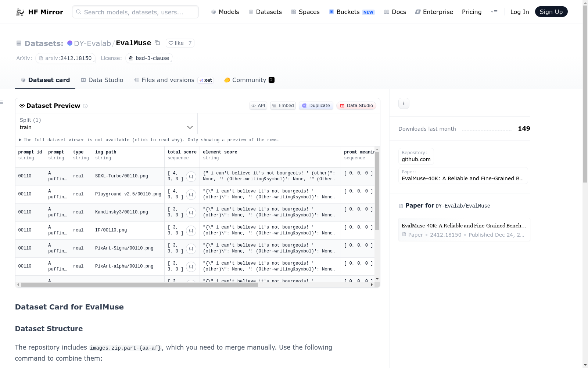Select the SDXL-Turbo/00110.png cell

pos(128,176)
